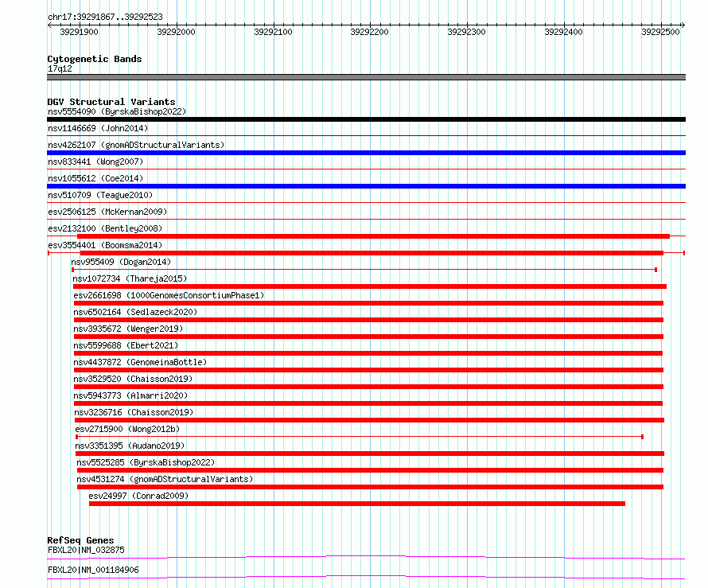Select the esv24997 (Conrad2009) label
This screenshot has width=708, height=588.
[138, 496]
